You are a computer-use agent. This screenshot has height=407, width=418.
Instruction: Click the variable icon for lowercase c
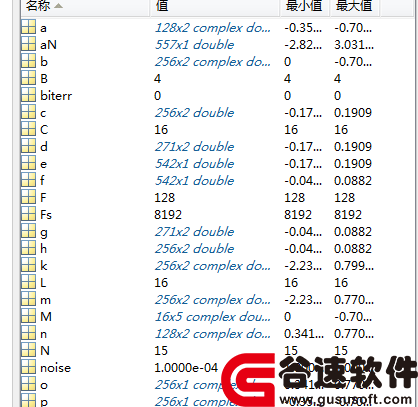28,112
